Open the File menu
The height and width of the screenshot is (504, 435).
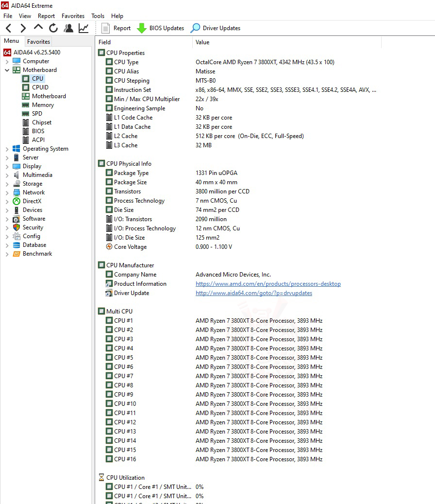coord(8,16)
